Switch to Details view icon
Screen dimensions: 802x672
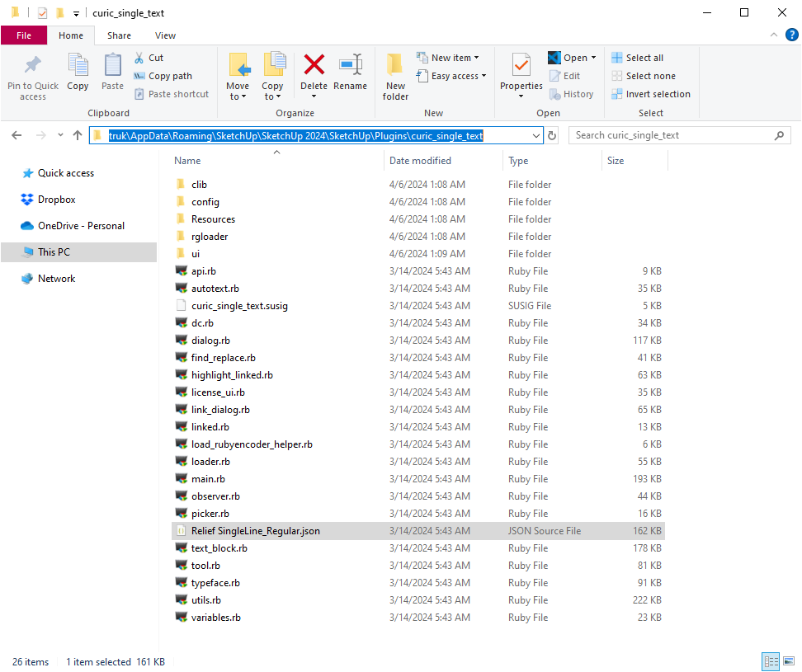(x=771, y=662)
